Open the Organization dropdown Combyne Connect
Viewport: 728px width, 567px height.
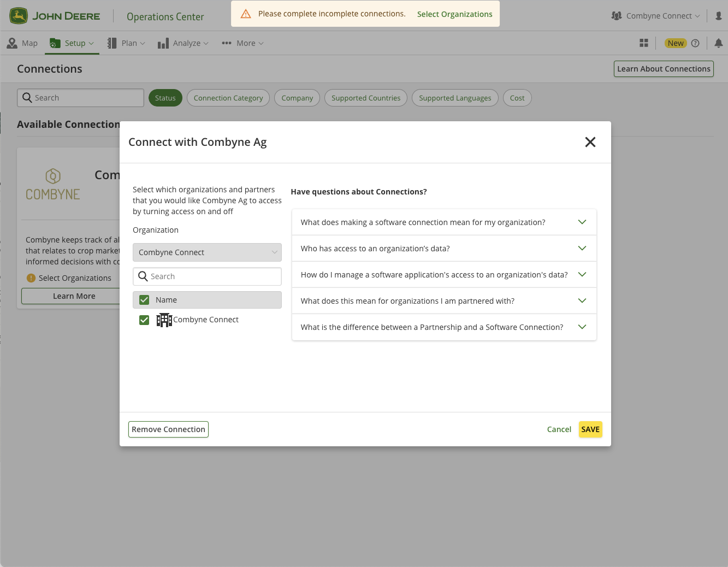(207, 252)
